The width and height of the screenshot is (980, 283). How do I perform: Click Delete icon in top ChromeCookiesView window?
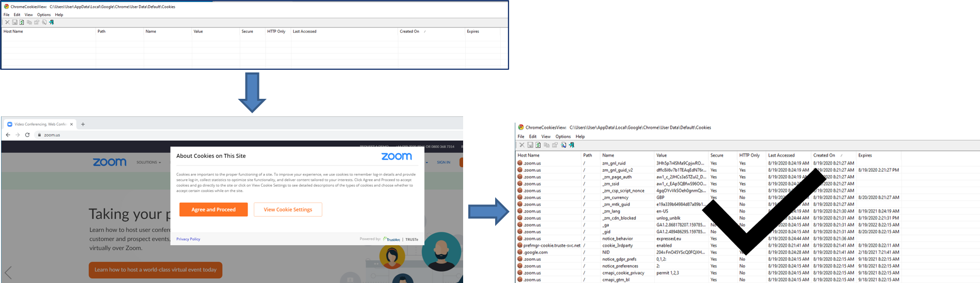point(7,22)
